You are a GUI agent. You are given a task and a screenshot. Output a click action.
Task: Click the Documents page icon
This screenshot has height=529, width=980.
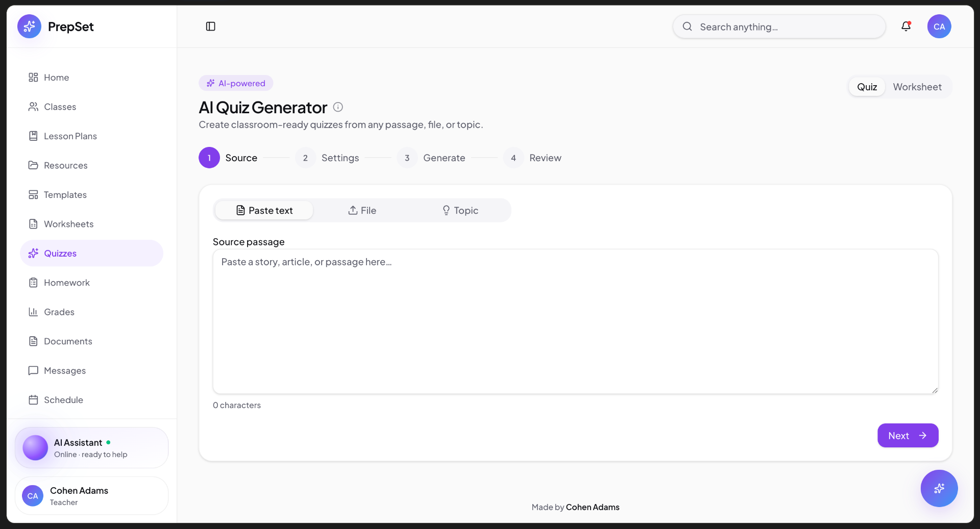click(x=33, y=341)
